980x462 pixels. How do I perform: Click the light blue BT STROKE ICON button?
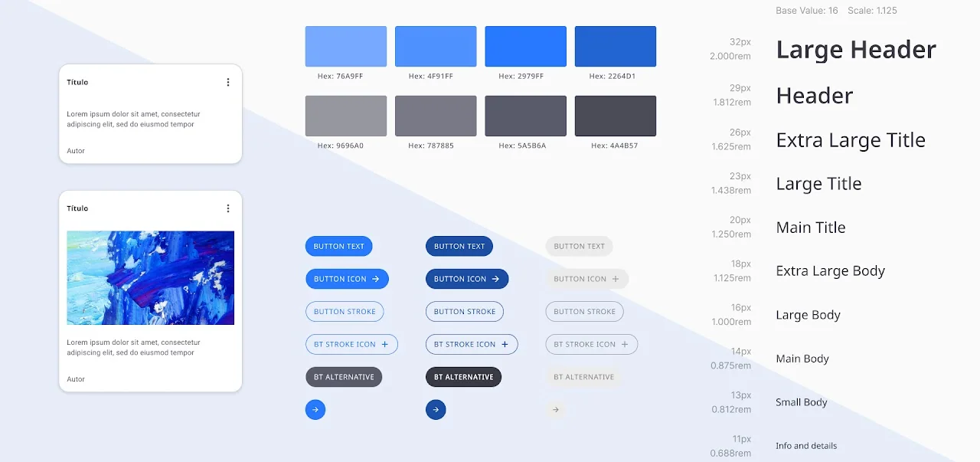click(351, 345)
